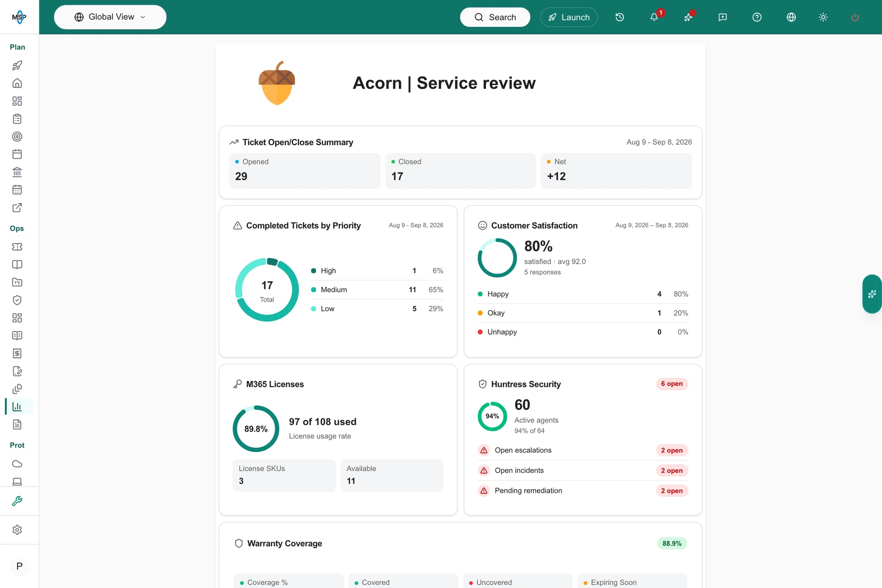Viewport: 882px width, 588px height.
Task: Select the active bar chart reports icon
Action: [x=17, y=407]
